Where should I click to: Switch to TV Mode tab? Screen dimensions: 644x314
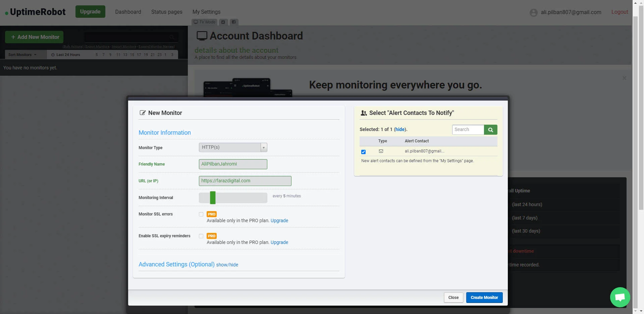204,22
